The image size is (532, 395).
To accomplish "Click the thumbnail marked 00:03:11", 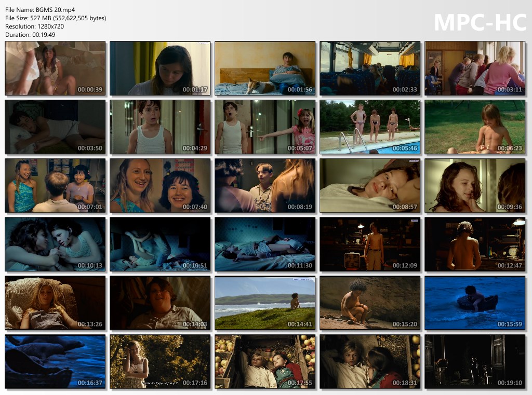I will (475, 69).
